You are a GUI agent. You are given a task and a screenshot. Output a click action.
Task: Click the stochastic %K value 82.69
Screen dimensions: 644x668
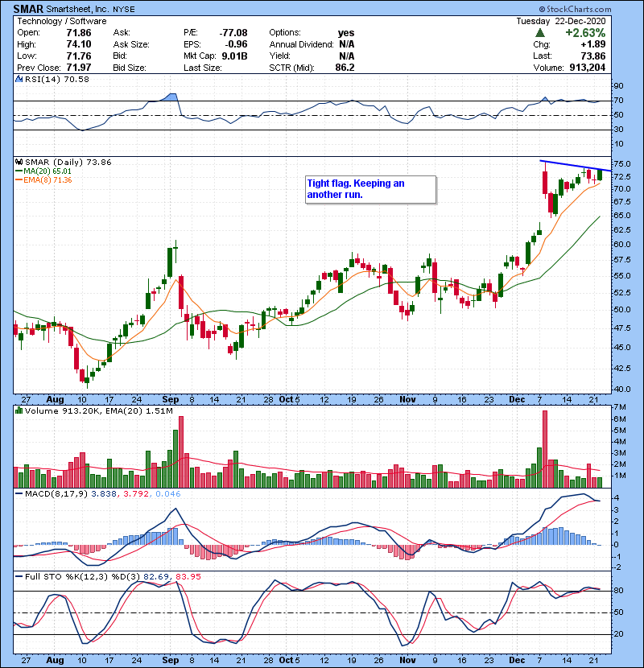click(x=155, y=577)
